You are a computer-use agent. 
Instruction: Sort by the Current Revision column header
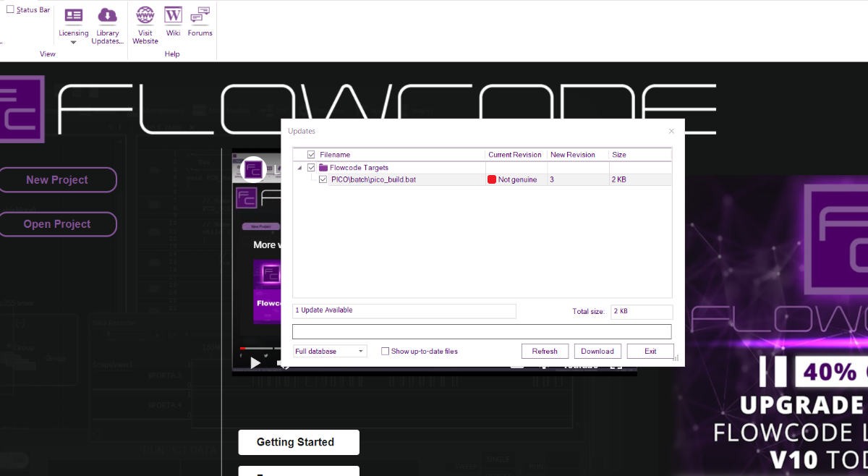516,155
